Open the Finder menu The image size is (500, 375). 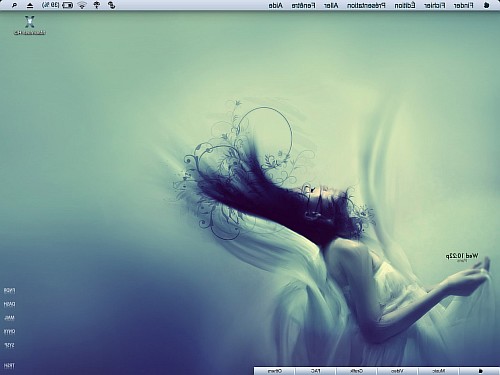[x=463, y=5]
